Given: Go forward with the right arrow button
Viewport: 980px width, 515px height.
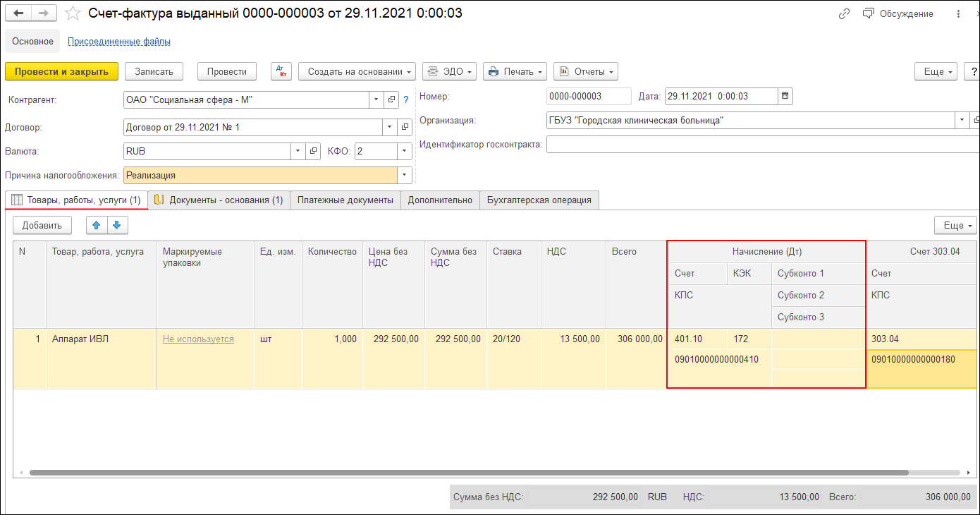Looking at the screenshot, I should [44, 13].
